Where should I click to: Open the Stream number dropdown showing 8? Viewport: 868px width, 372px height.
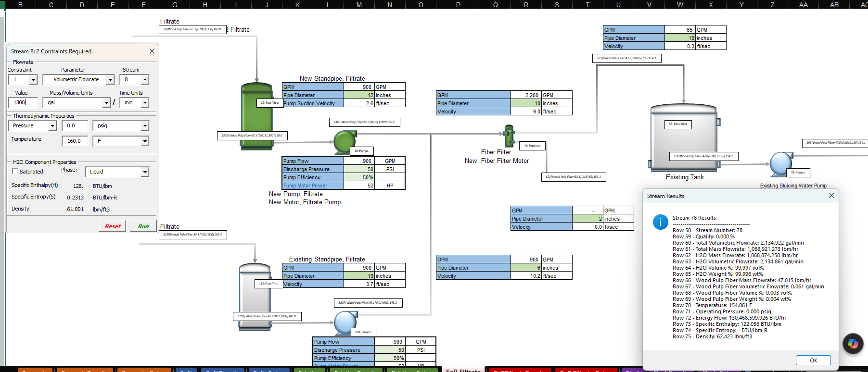[x=145, y=80]
